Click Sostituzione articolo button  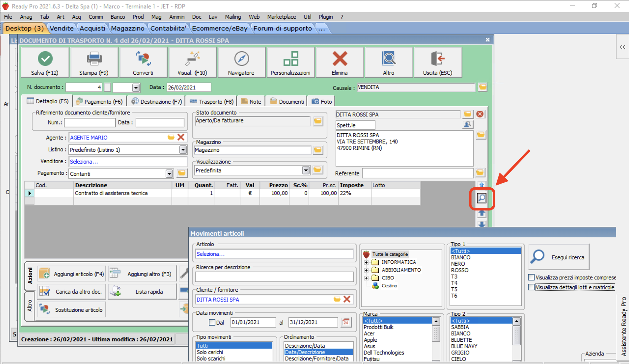[x=72, y=309]
